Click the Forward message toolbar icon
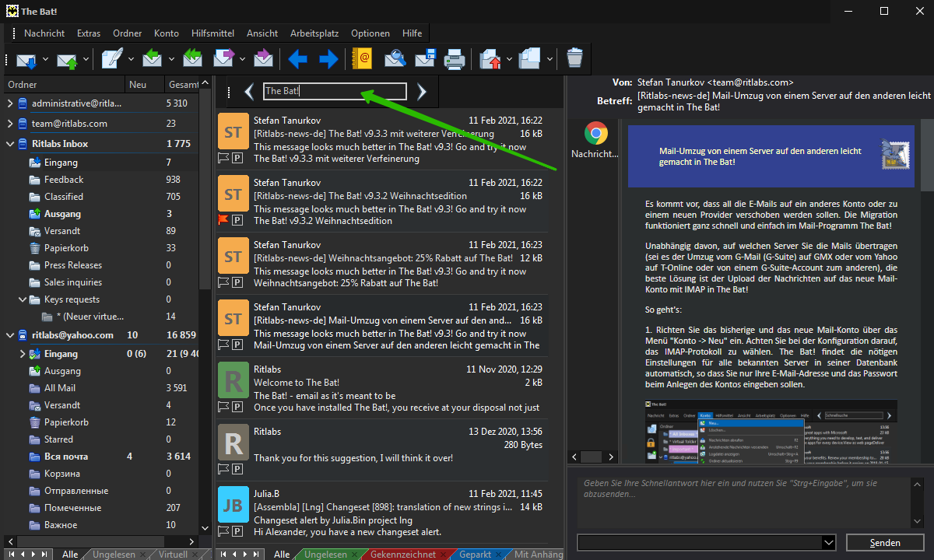The height and width of the screenshot is (560, 934). pyautogui.click(x=225, y=58)
